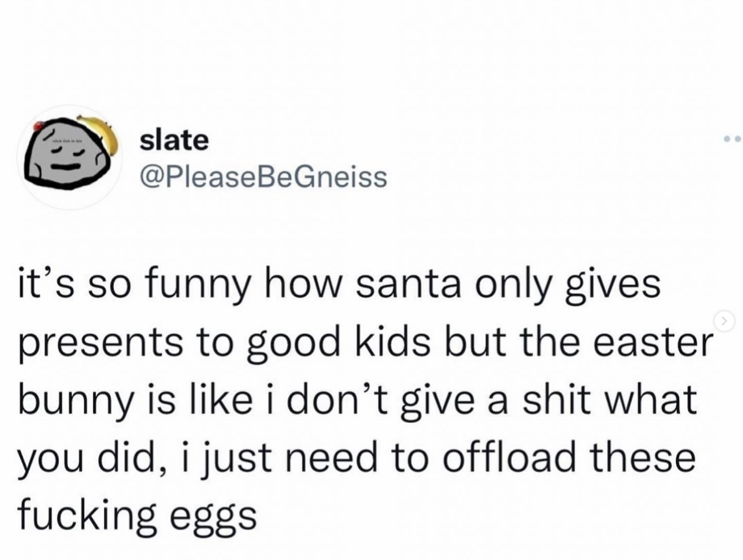
Task: Open the "slate" display name
Action: 174,140
